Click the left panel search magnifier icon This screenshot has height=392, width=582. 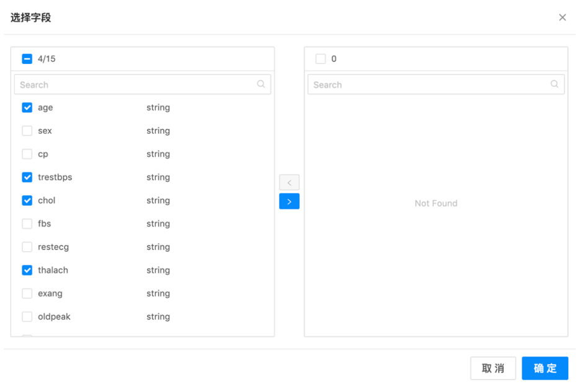click(x=261, y=84)
